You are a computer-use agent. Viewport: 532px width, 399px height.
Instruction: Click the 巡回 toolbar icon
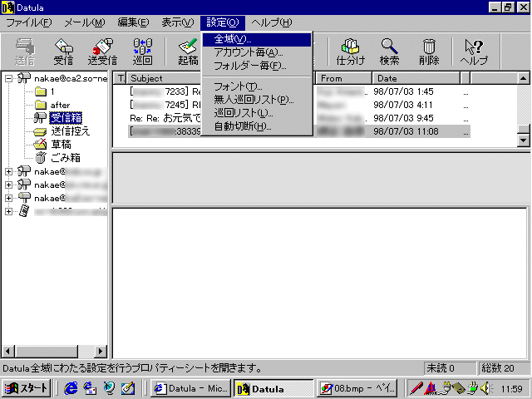pos(142,52)
